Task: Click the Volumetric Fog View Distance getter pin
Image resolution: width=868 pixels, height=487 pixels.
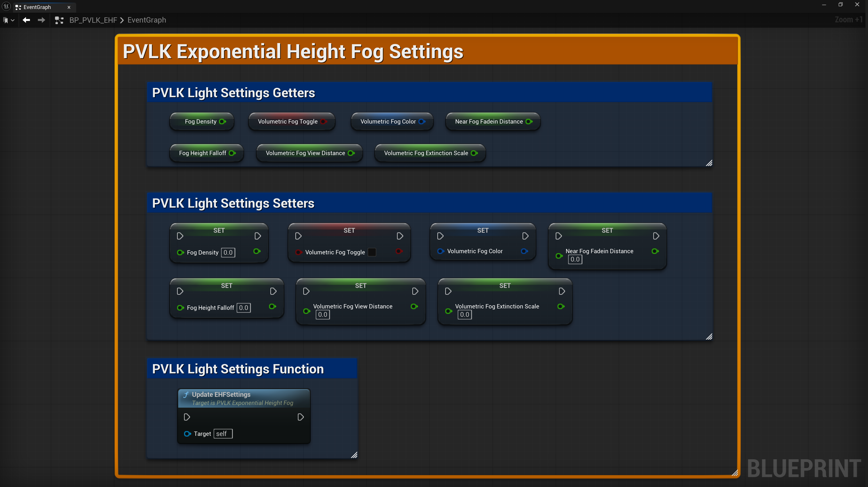Action: pos(351,153)
